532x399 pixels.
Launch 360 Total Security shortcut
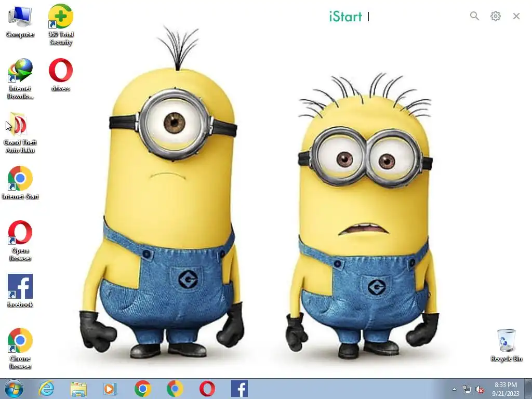click(x=61, y=24)
